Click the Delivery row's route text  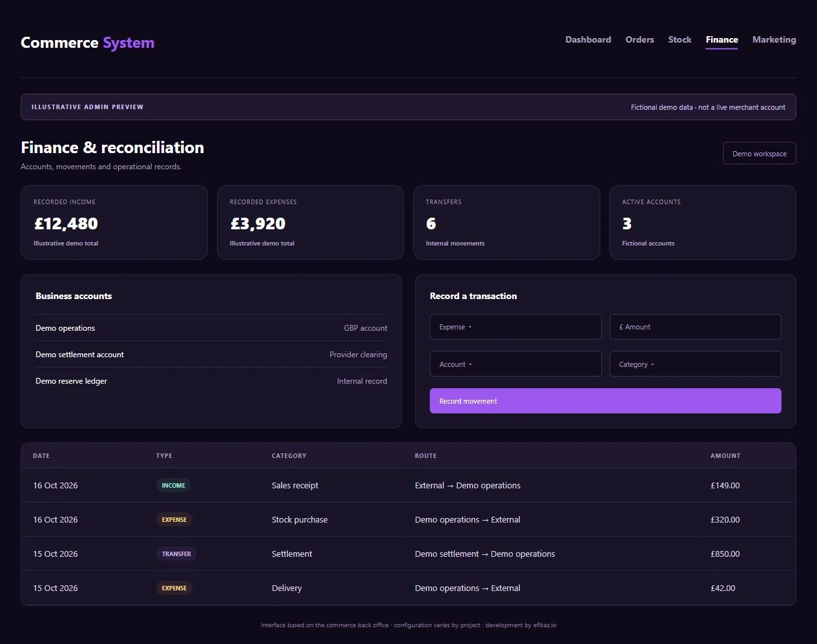pyautogui.click(x=468, y=588)
